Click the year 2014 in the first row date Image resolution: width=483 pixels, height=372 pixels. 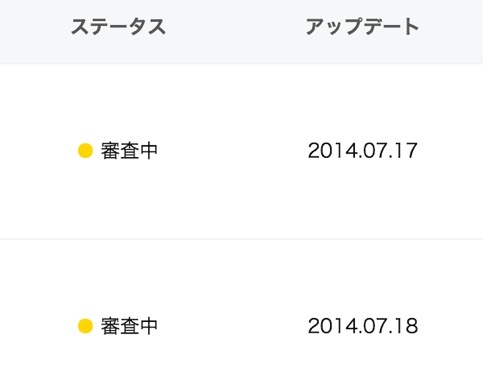tap(328, 151)
